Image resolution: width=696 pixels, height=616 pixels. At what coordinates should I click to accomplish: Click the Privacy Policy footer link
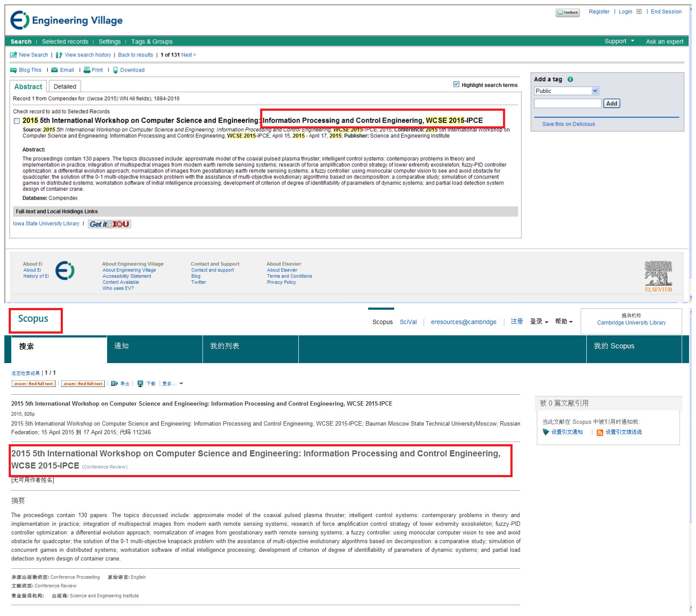[x=281, y=282]
